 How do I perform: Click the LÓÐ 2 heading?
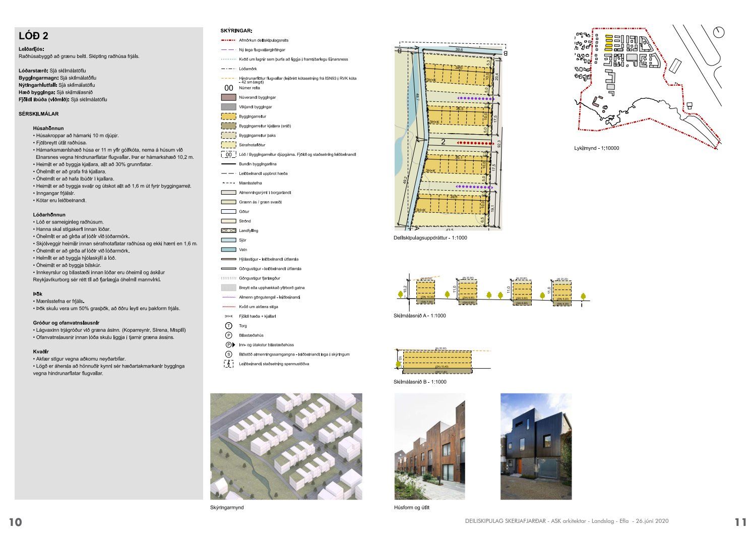(33, 36)
